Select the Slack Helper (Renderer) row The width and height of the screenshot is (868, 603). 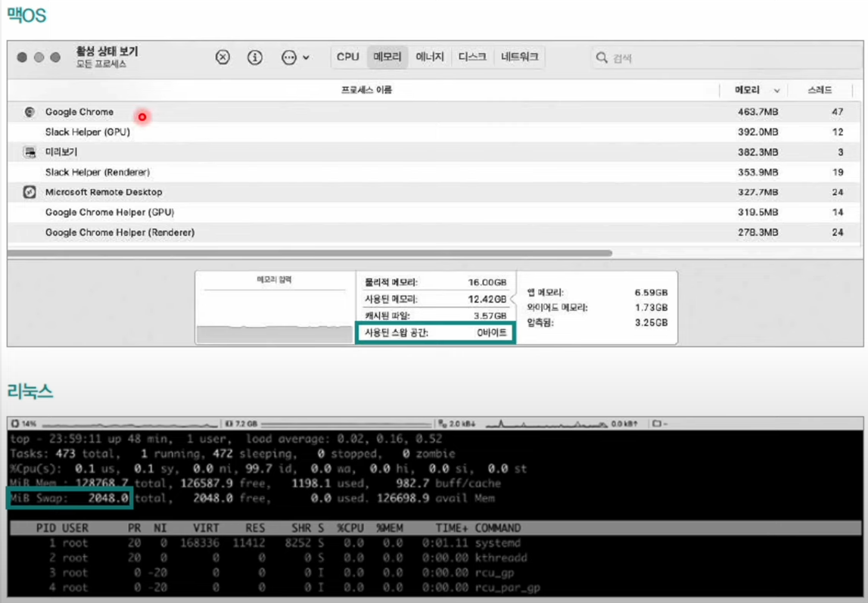(x=434, y=172)
